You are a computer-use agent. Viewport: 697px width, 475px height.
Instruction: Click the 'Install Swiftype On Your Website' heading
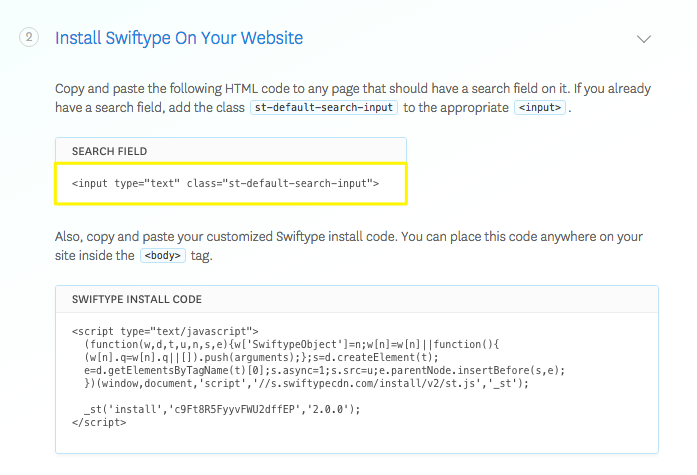[179, 38]
